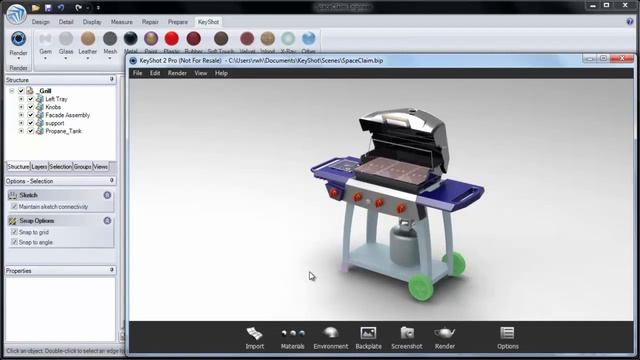The width and height of the screenshot is (640, 360).
Task: Open Materials in KeyShot bottom toolbar
Action: point(293,338)
